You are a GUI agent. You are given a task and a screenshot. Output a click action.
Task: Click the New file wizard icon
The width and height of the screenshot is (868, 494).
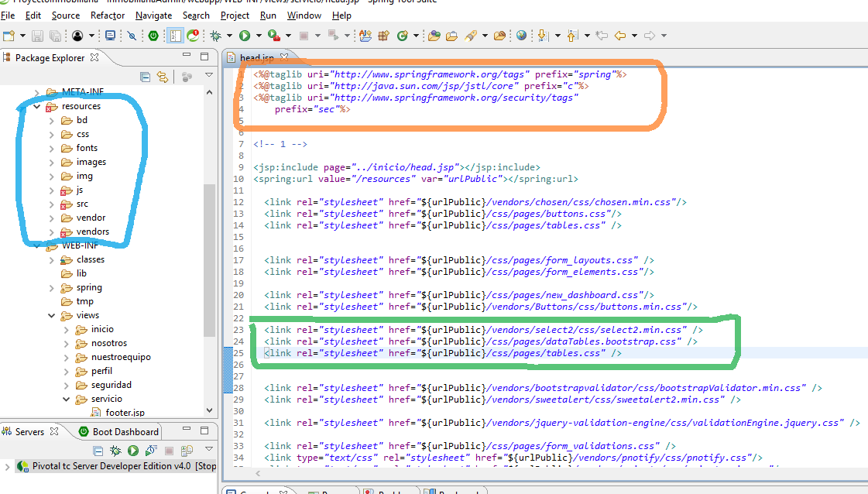pos(9,36)
